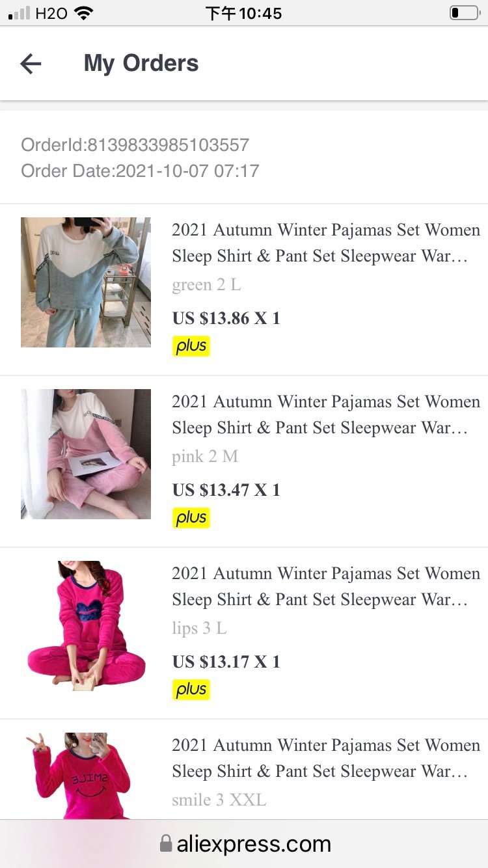Tap the aliexpress.com address bar
Image resolution: width=488 pixels, height=868 pixels.
(x=244, y=844)
